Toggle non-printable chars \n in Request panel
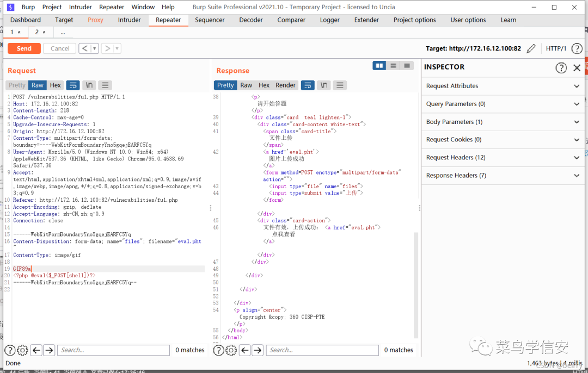The width and height of the screenshot is (588, 373). click(x=89, y=85)
